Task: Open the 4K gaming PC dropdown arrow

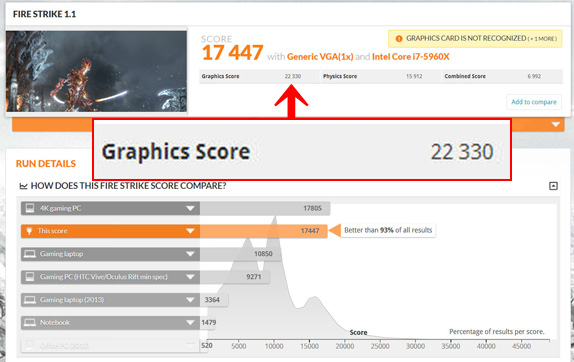Action: click(190, 208)
